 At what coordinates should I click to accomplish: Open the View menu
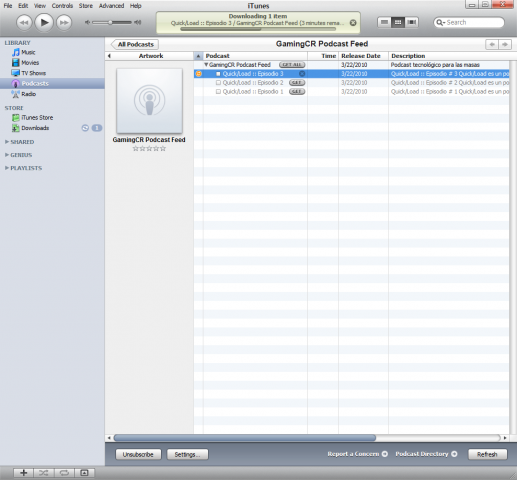[x=40, y=6]
